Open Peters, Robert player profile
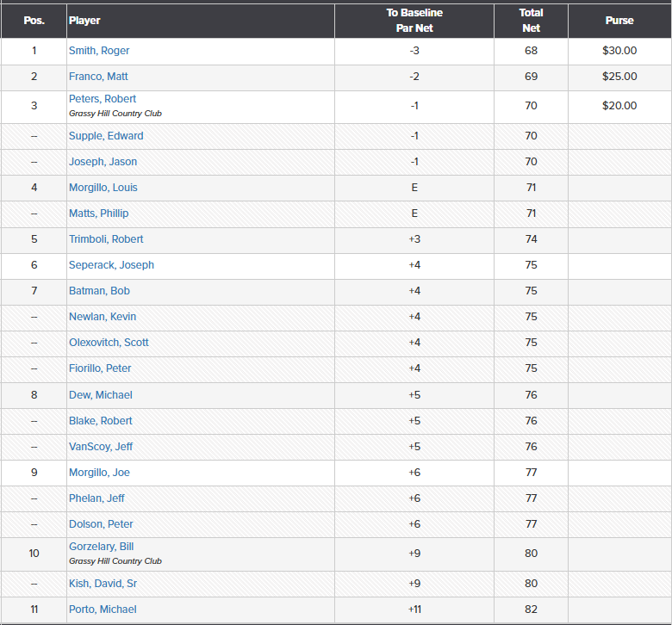This screenshot has width=672, height=625. [103, 99]
